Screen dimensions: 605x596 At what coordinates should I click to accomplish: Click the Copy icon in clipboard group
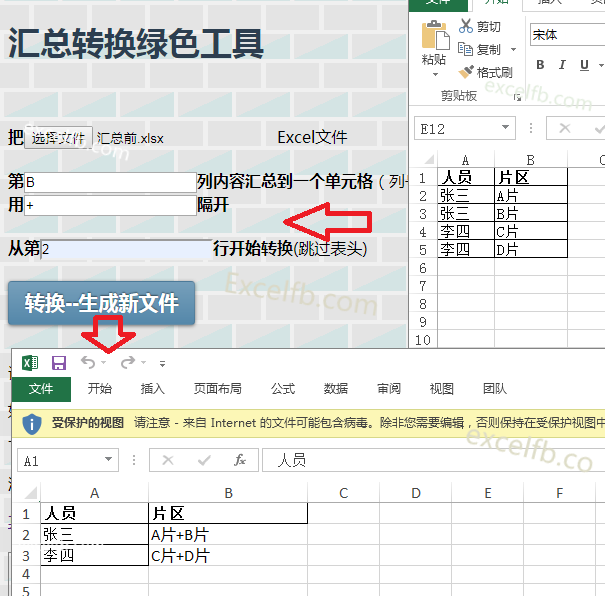point(466,49)
